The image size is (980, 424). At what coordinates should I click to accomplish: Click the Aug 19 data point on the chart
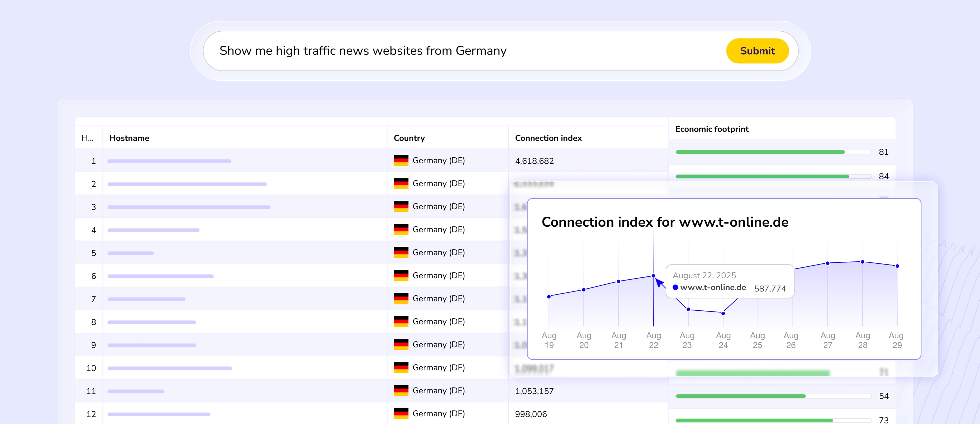(x=549, y=297)
